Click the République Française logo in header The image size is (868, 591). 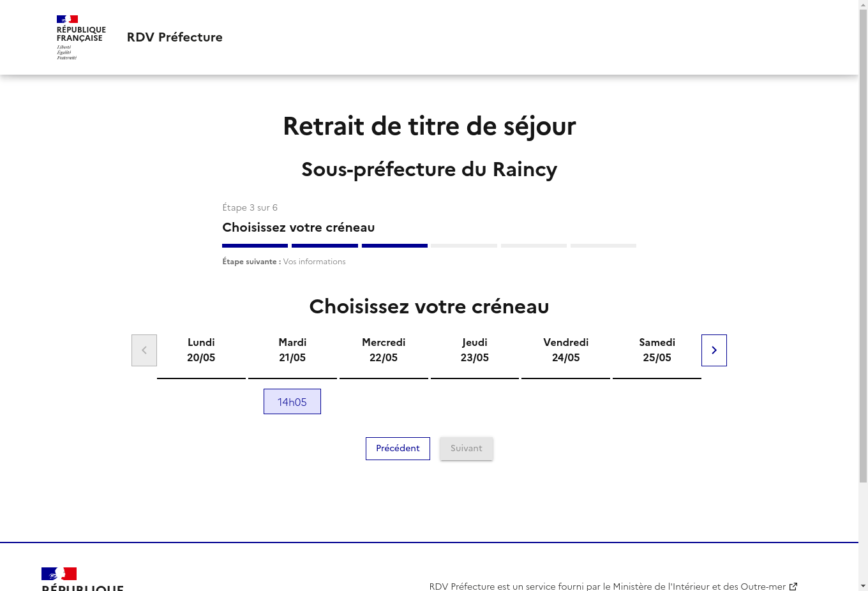tap(81, 38)
